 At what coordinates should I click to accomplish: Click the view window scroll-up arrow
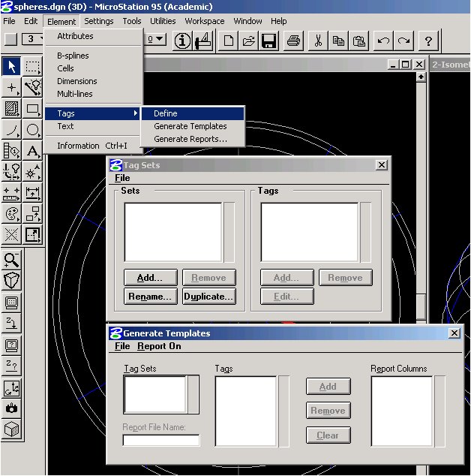point(421,77)
